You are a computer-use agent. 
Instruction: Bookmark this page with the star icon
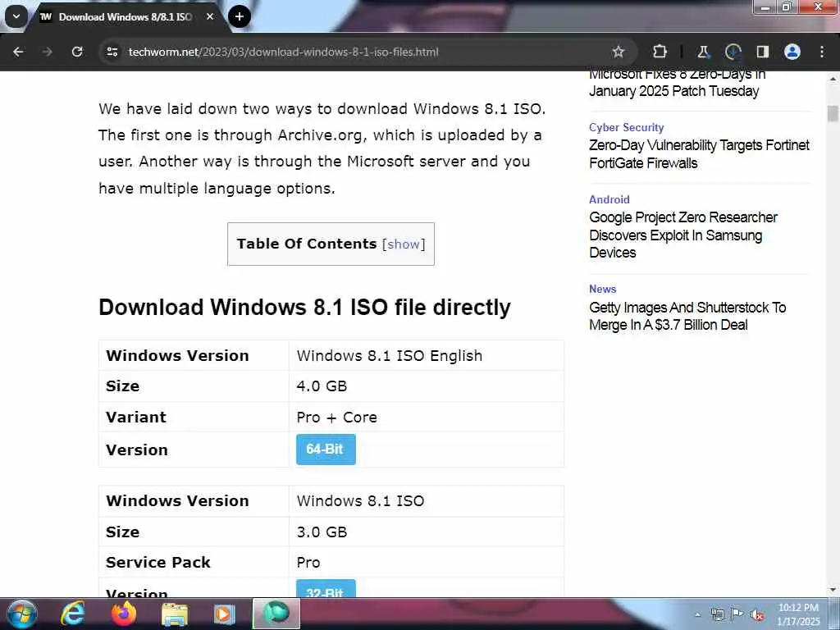point(619,52)
